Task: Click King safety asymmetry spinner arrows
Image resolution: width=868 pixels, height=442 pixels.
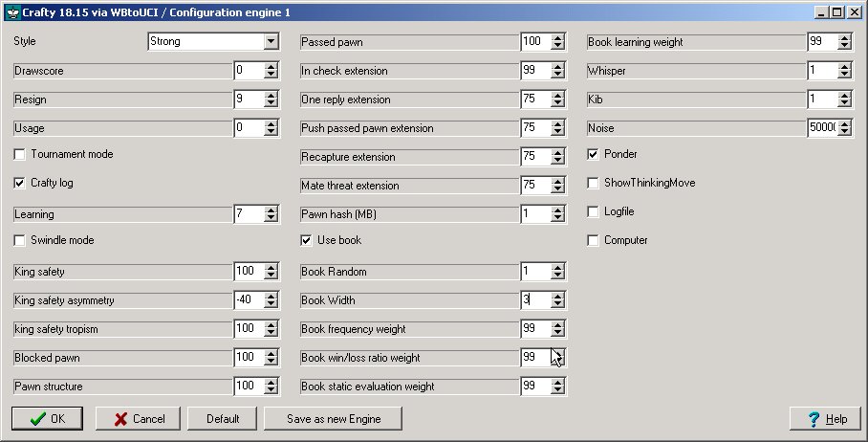Action: [x=271, y=300]
